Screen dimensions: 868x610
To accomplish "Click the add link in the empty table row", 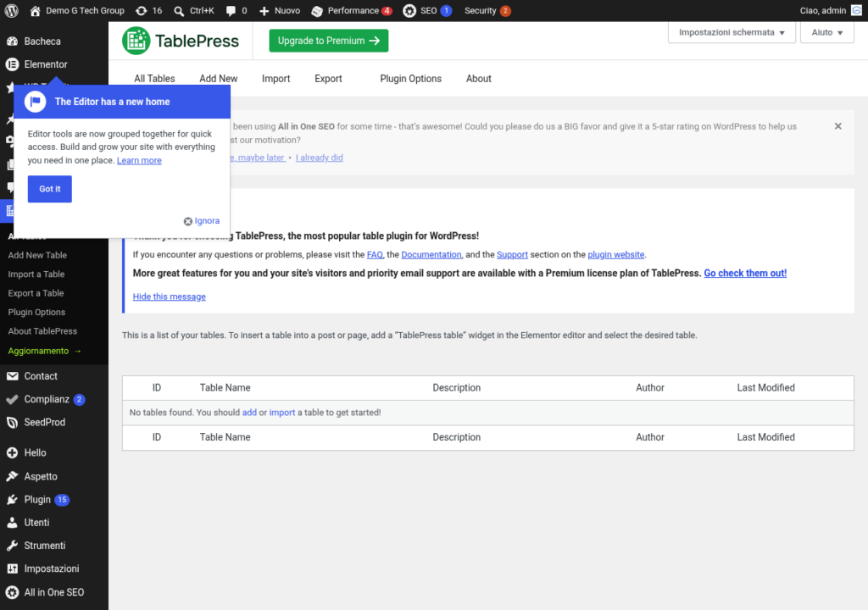I will (x=249, y=413).
